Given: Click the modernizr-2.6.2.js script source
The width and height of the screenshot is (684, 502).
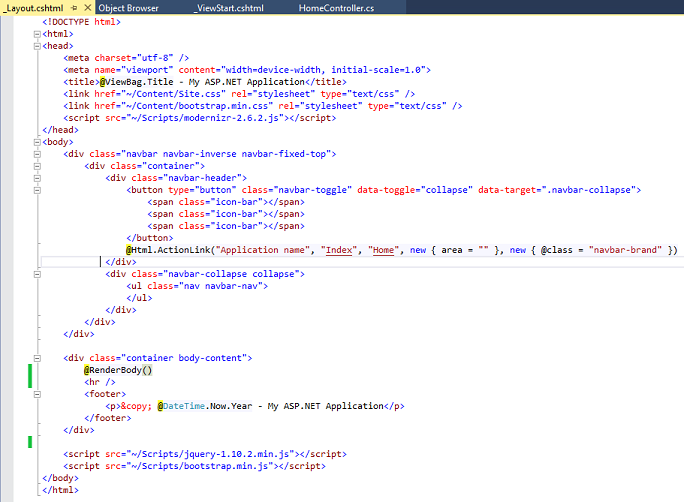Looking at the screenshot, I should [x=205, y=118].
